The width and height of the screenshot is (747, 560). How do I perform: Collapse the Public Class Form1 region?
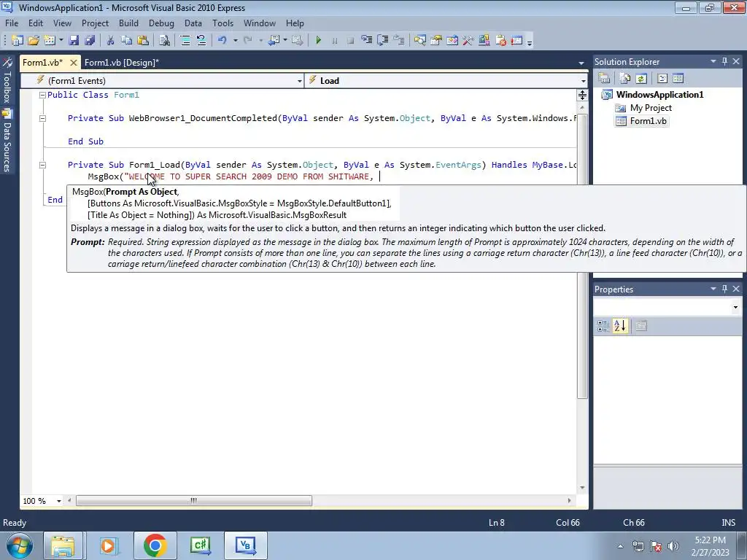[42, 95]
